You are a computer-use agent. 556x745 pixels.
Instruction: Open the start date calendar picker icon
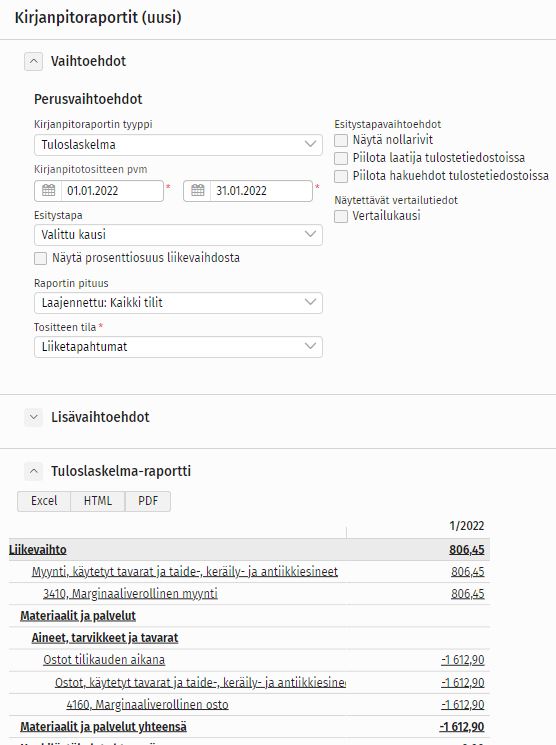(x=48, y=191)
